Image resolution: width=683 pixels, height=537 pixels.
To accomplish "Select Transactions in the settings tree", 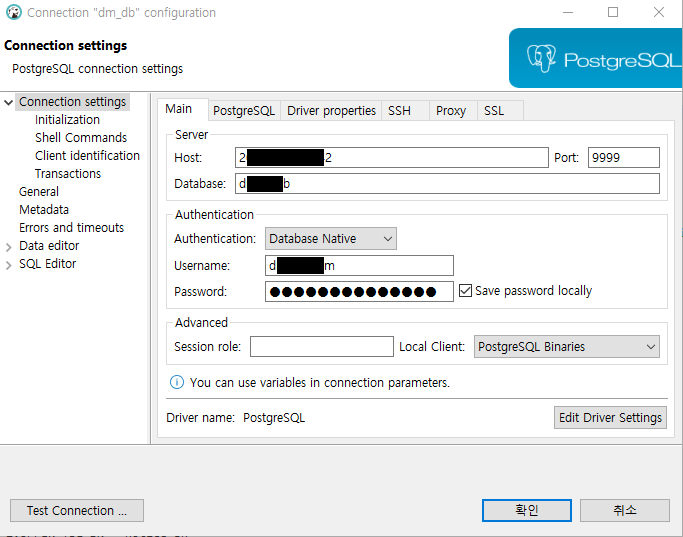I will tap(68, 174).
